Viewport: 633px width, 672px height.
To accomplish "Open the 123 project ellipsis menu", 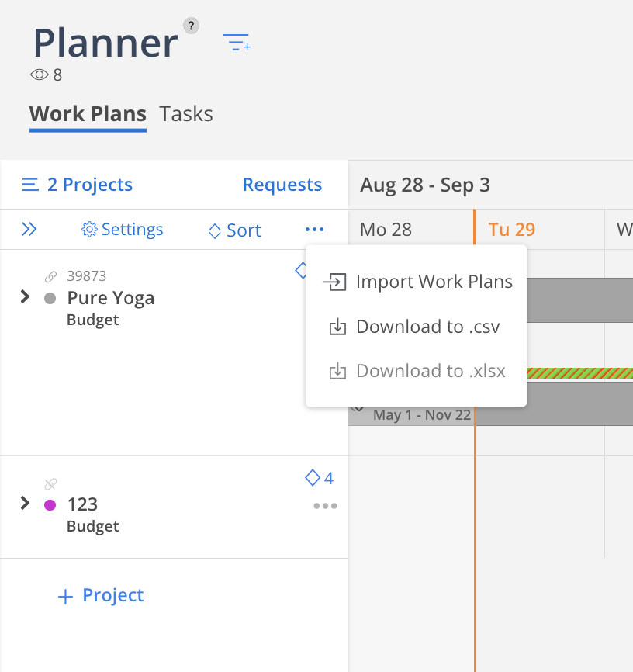I will [325, 506].
